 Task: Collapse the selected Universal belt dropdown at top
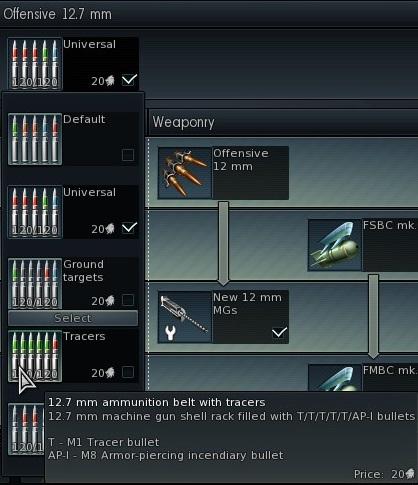[x=73, y=63]
